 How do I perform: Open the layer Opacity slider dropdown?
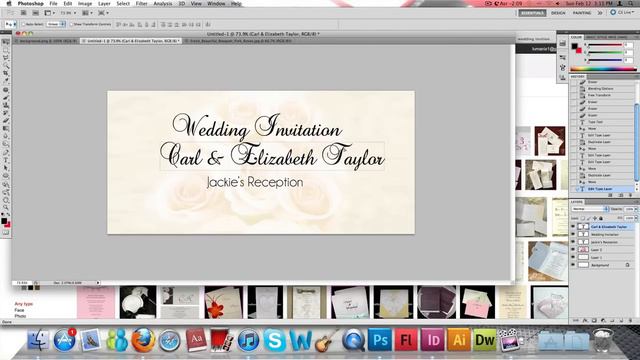click(x=636, y=209)
